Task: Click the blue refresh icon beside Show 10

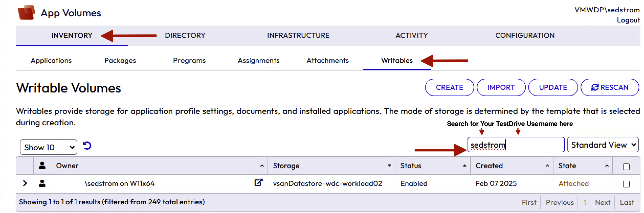Action: click(87, 146)
